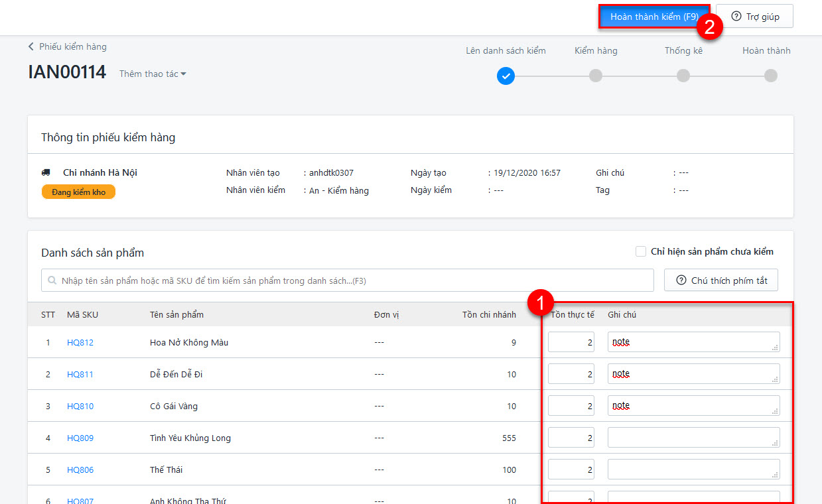Click the truck icon beside Chi nhánh Hà Nội
This screenshot has width=822, height=504.
point(46,172)
